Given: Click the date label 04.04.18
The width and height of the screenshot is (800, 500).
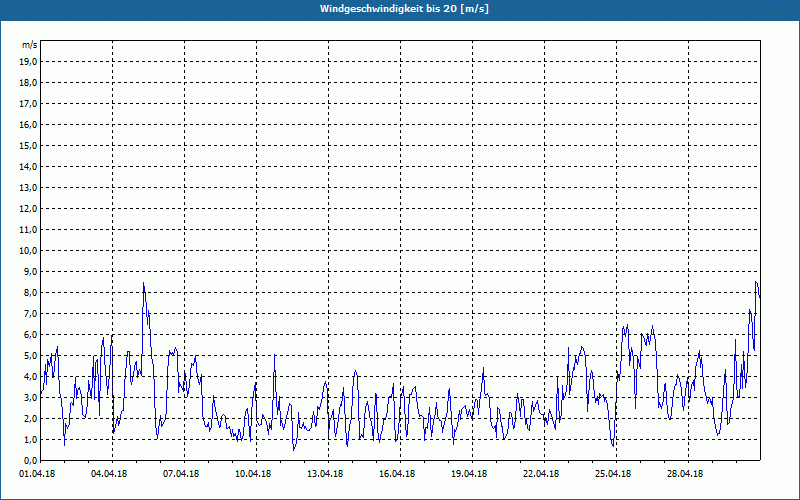Looking at the screenshot, I should (x=109, y=474).
